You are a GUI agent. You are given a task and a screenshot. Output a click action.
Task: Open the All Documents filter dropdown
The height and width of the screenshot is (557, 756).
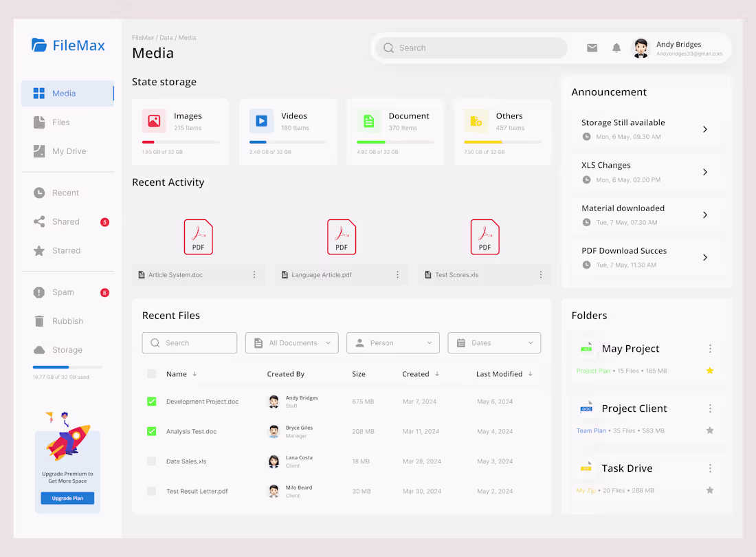(x=291, y=342)
